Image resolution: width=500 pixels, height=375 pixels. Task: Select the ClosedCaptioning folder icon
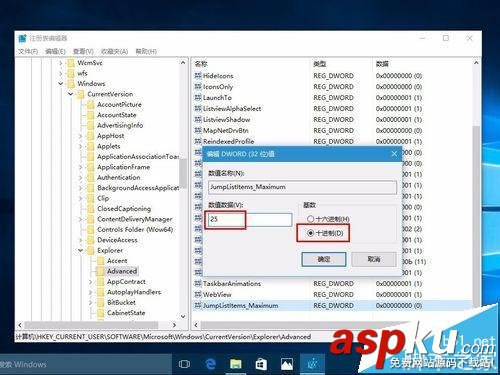(90, 209)
